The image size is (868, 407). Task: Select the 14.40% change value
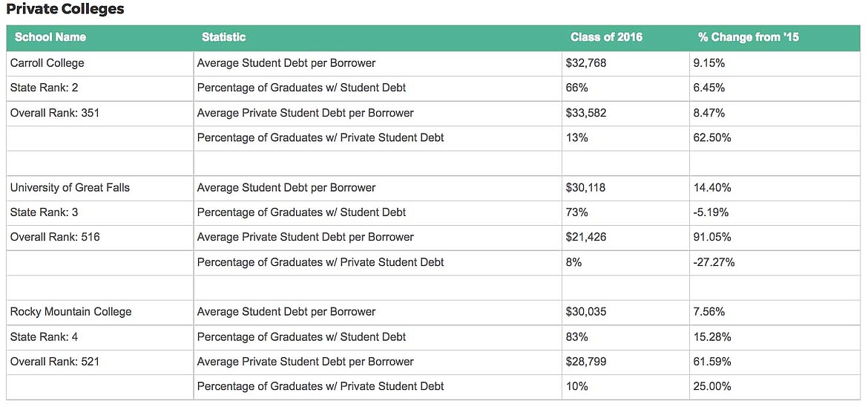tap(712, 187)
